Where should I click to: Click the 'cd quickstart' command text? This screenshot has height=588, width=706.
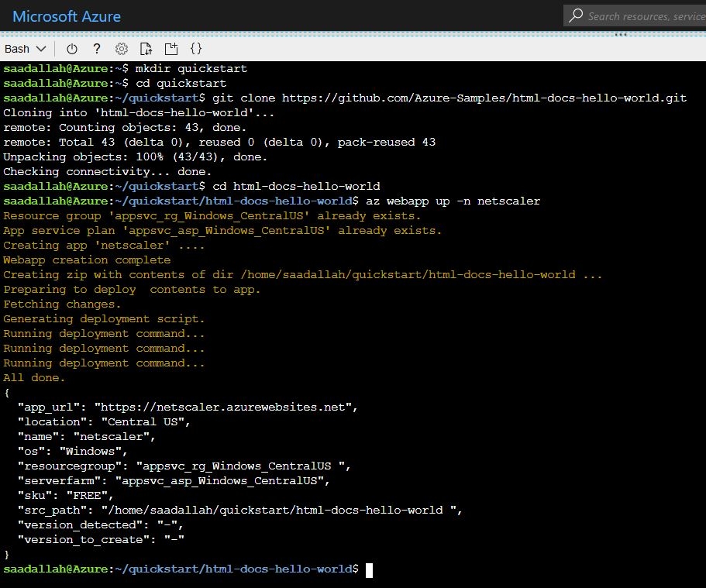(181, 84)
